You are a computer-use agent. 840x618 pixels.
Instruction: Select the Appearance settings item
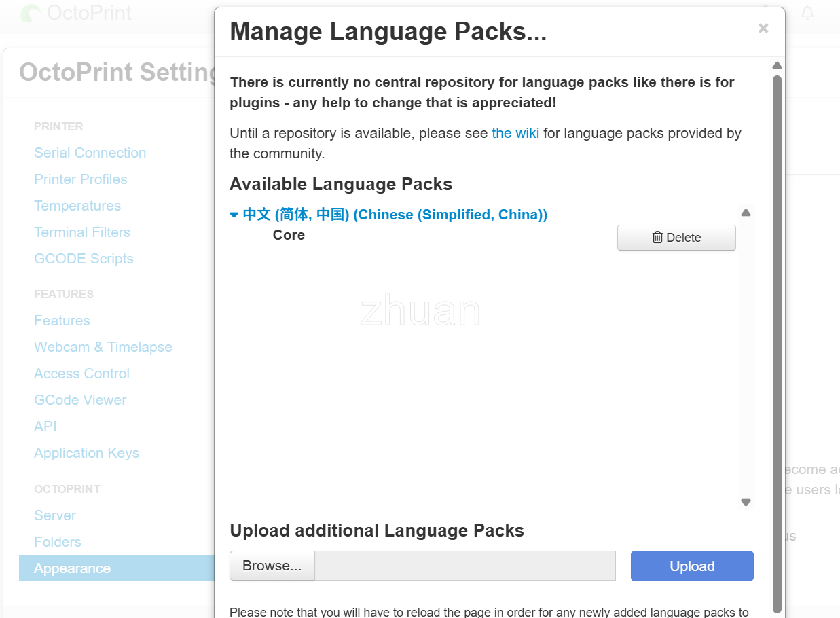click(117, 568)
